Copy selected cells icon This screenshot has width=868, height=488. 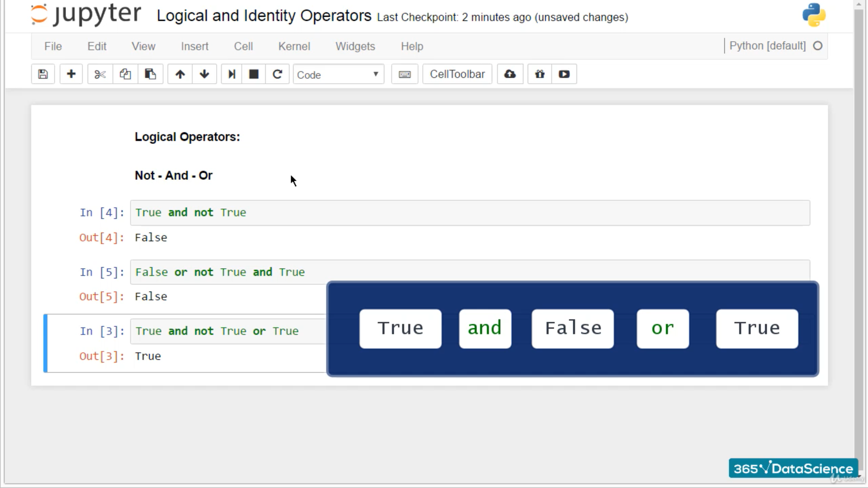(125, 74)
